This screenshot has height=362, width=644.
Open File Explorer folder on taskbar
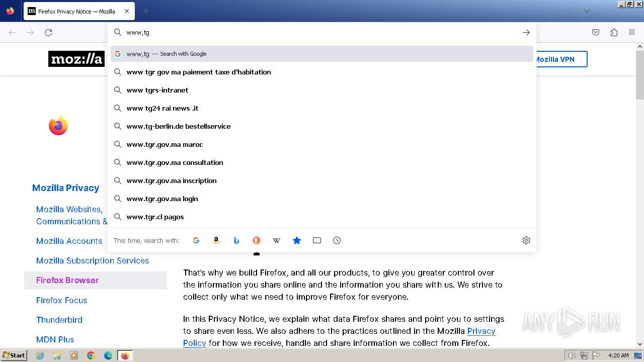[x=57, y=355]
